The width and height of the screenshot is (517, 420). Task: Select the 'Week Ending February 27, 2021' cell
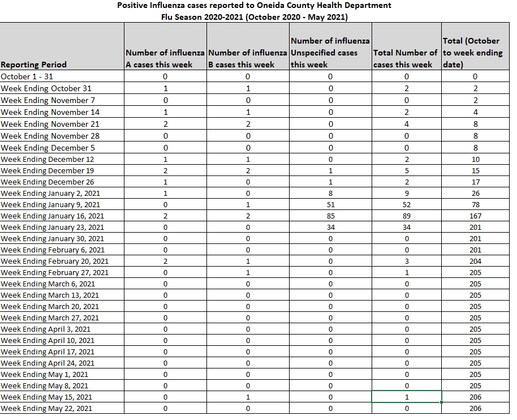pyautogui.click(x=62, y=272)
